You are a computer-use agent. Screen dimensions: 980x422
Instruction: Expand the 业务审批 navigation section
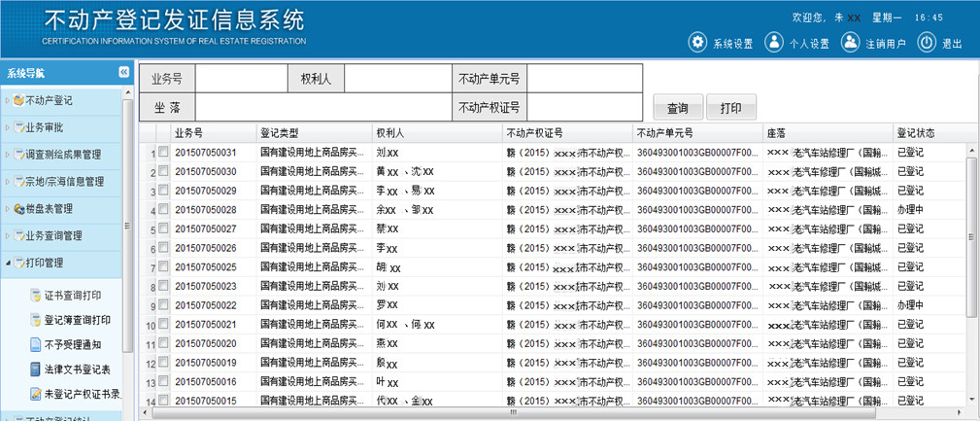pos(8,127)
